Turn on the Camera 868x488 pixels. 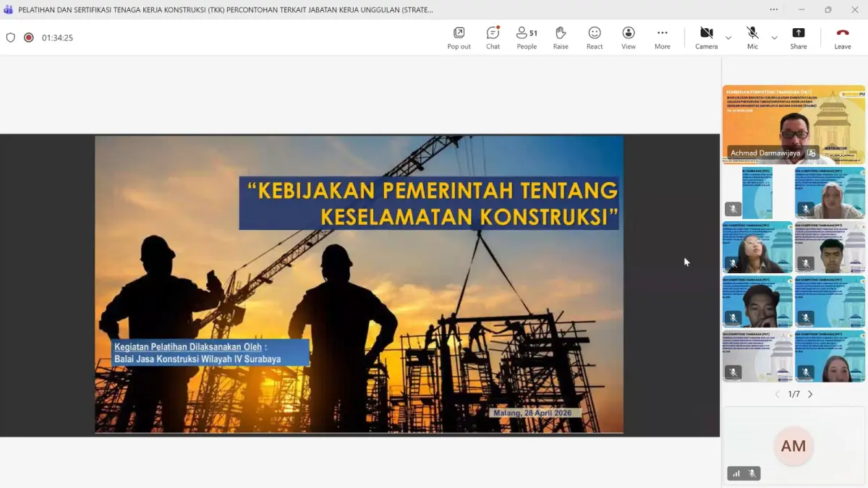[707, 38]
